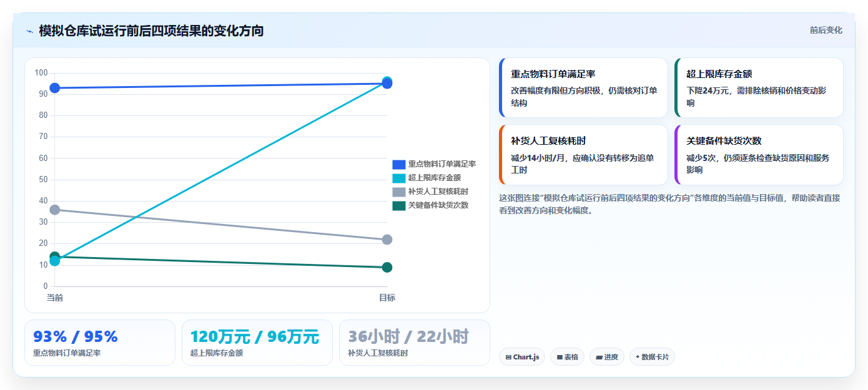868x390 pixels.
Task: Click legend label 关键备件缺货次数
Action: tap(438, 205)
